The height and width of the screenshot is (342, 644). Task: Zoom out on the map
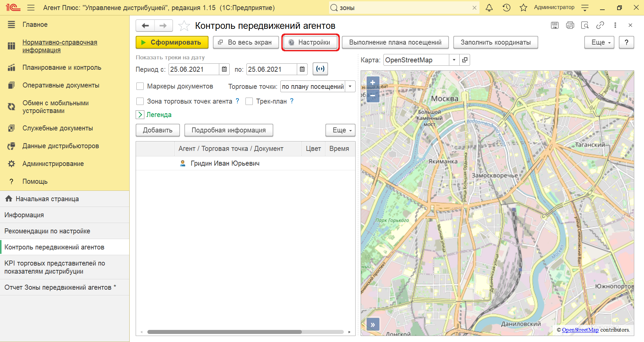click(373, 96)
